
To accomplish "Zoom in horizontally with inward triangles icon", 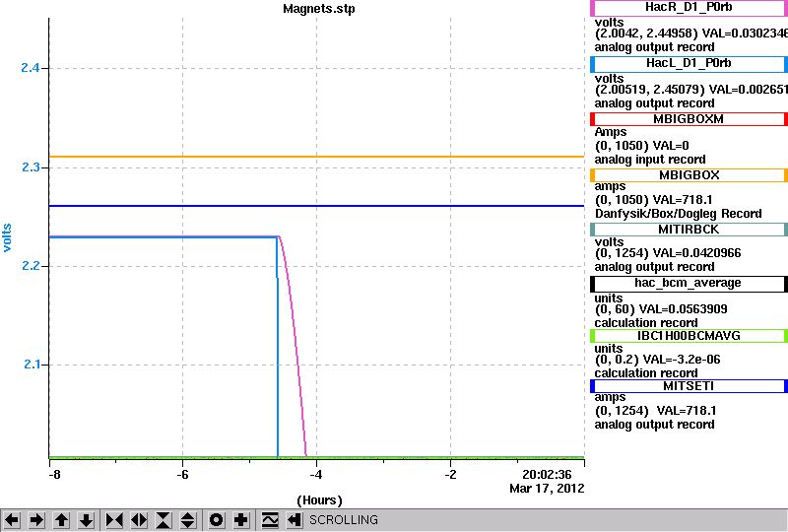I will pyautogui.click(x=114, y=519).
